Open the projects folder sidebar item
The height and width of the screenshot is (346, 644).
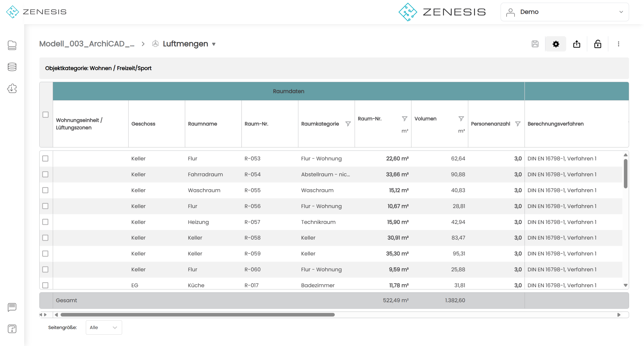tap(12, 45)
